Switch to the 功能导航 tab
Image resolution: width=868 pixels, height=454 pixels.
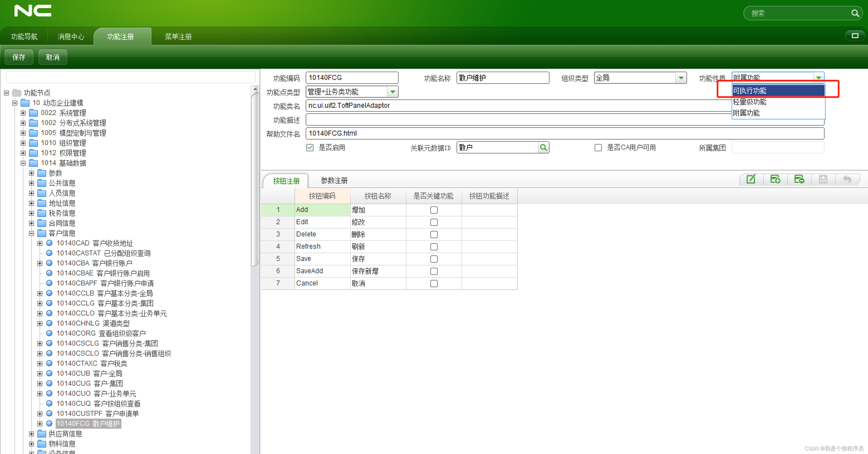pyautogui.click(x=24, y=36)
